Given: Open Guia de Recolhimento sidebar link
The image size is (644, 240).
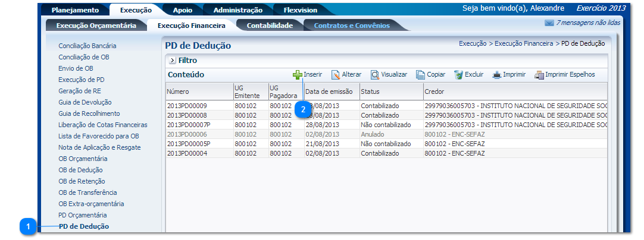Looking at the screenshot, I should tap(89, 113).
